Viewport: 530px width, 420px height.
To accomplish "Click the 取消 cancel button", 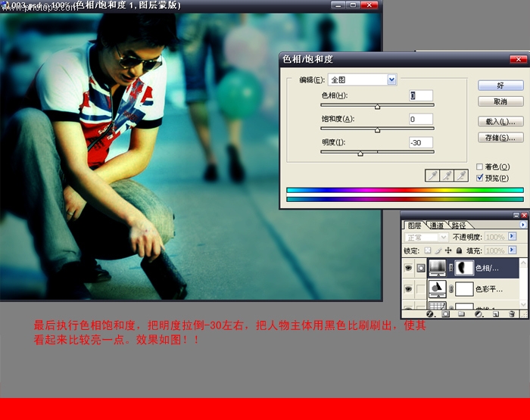I will point(500,101).
